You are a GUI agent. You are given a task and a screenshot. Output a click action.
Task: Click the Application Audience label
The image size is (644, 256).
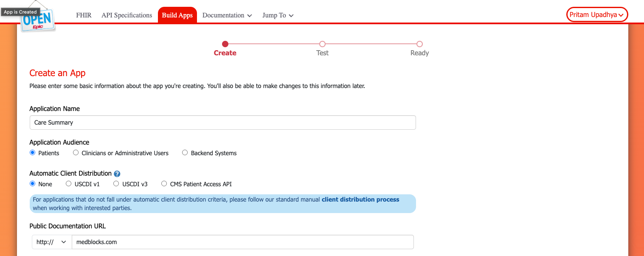click(59, 142)
